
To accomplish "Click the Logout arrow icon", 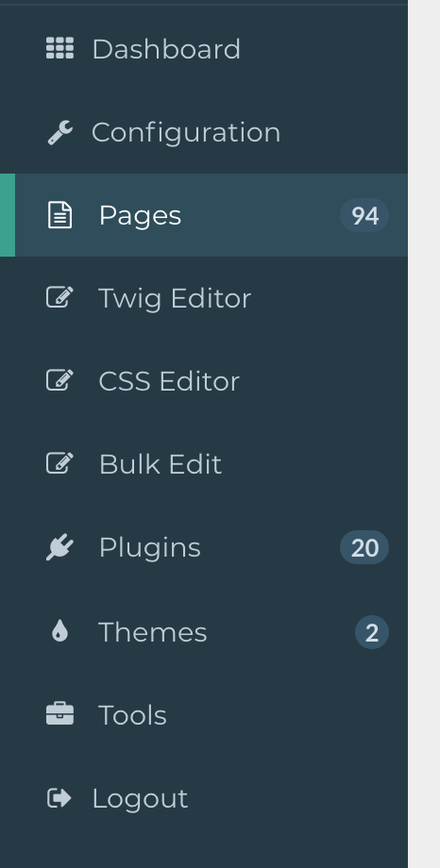I will [x=59, y=798].
